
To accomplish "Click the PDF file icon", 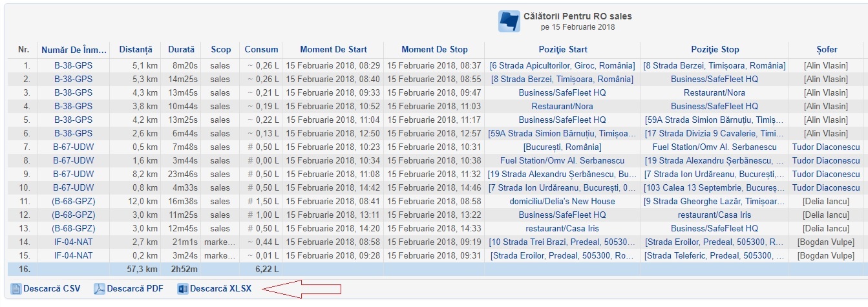I will [x=100, y=289].
